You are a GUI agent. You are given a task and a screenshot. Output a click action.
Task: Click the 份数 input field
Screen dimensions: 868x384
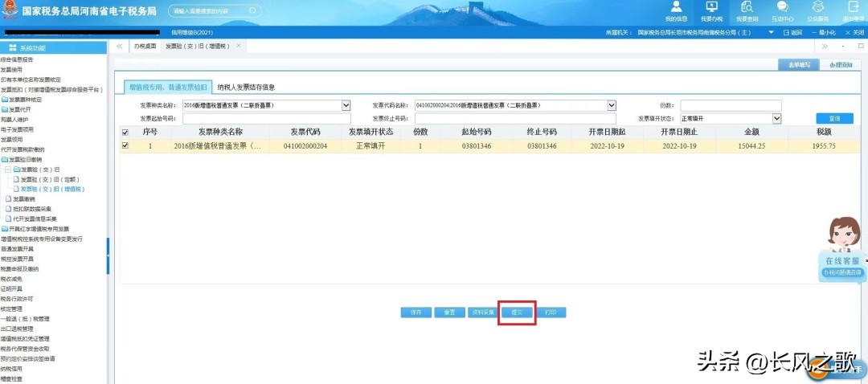click(731, 105)
